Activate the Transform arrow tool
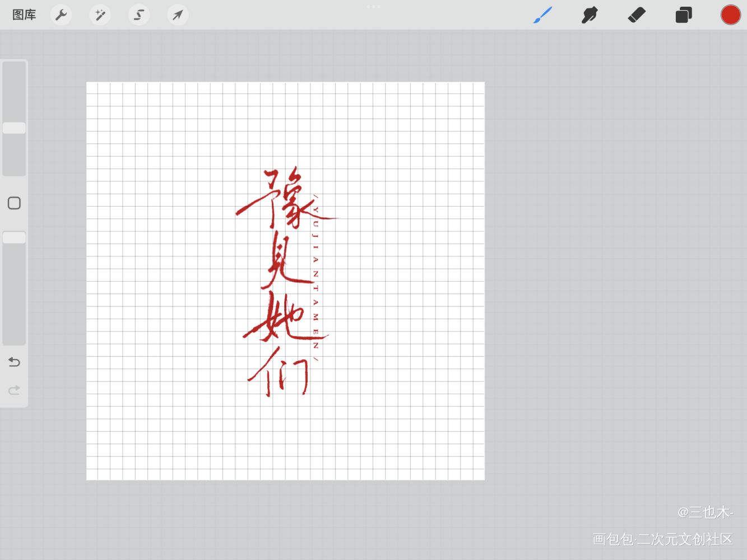This screenshot has height=560, width=747. click(178, 15)
